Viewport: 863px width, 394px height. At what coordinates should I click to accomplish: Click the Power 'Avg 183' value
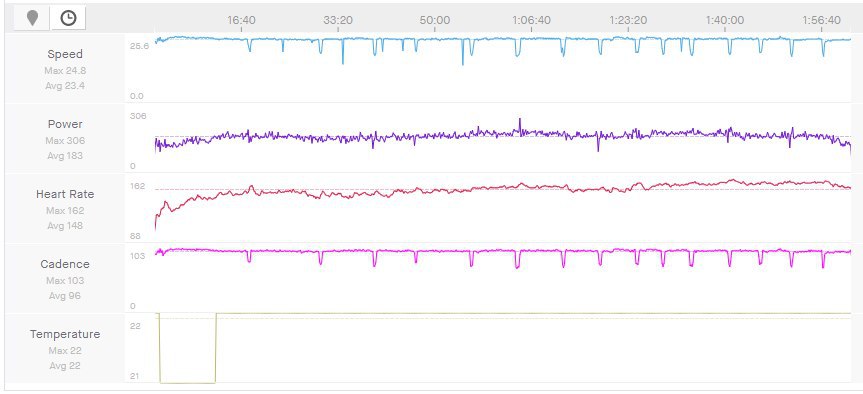point(65,156)
